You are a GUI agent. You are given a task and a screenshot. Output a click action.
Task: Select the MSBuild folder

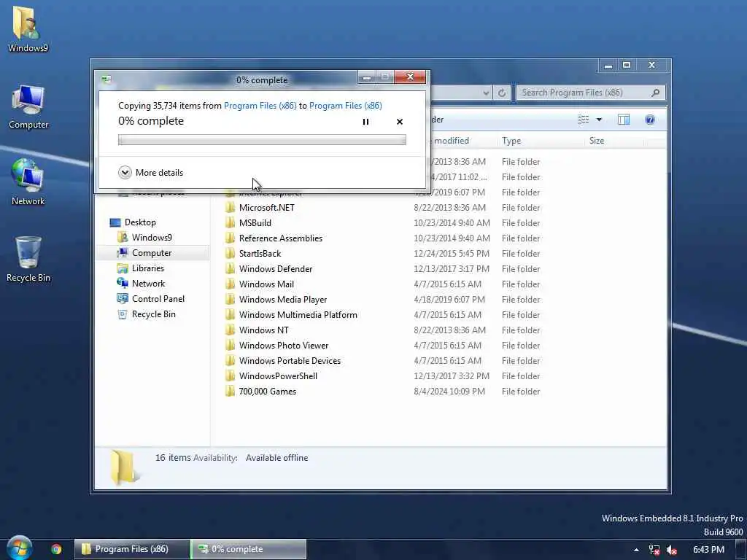[x=255, y=223]
